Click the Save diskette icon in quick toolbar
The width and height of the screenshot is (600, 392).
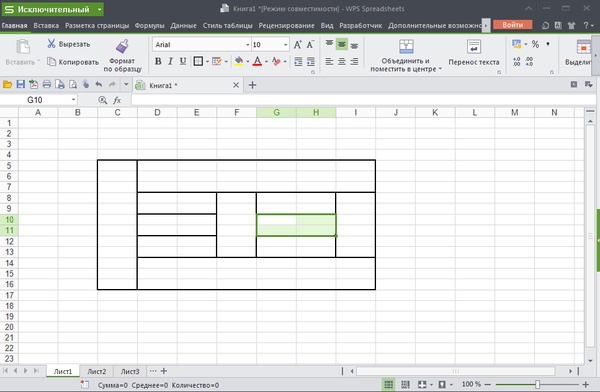click(x=21, y=85)
